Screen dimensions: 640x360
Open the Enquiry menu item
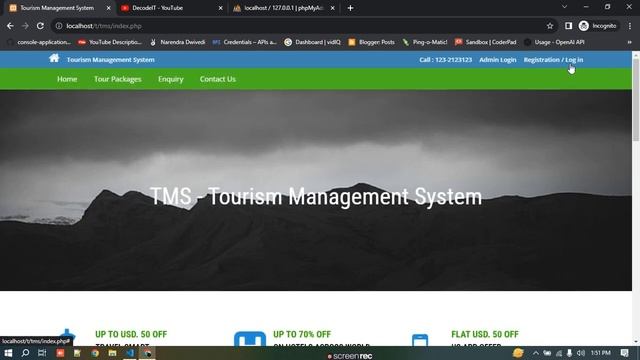[171, 79]
